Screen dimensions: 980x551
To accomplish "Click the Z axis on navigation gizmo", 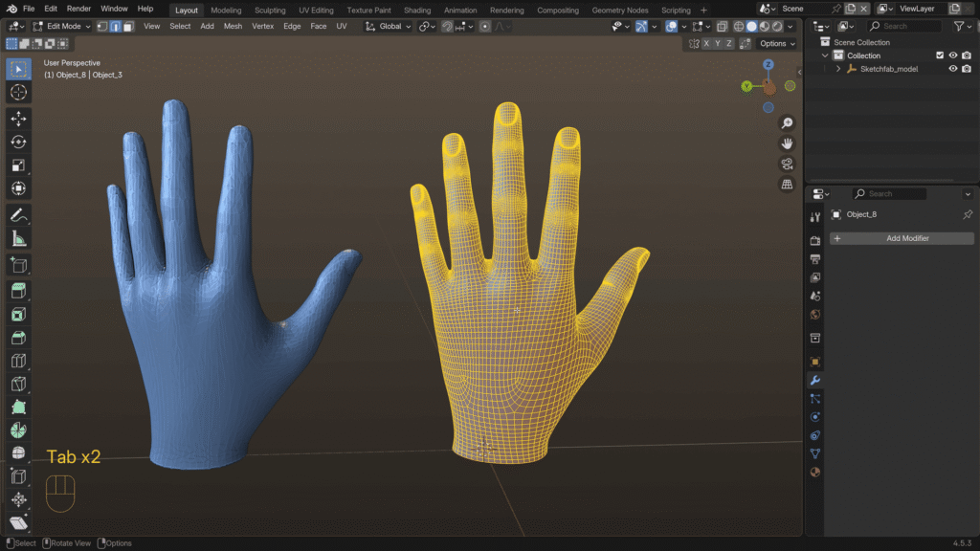I will tap(768, 65).
